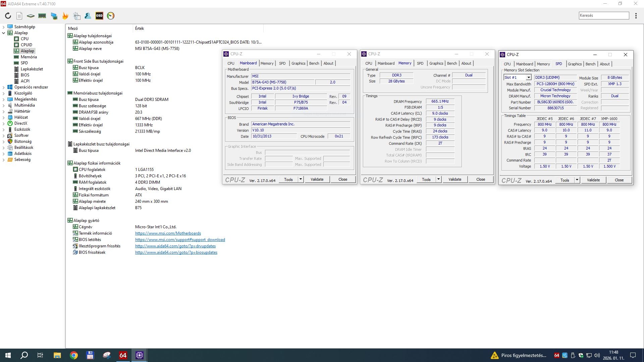Screen dimensions: 644x362
Task: Switch to the Graphics tab in the Memory window
Action: click(436, 63)
